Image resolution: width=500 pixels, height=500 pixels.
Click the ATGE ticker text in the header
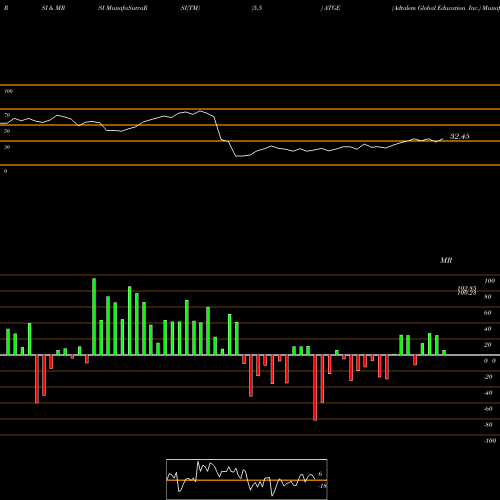(x=332, y=8)
